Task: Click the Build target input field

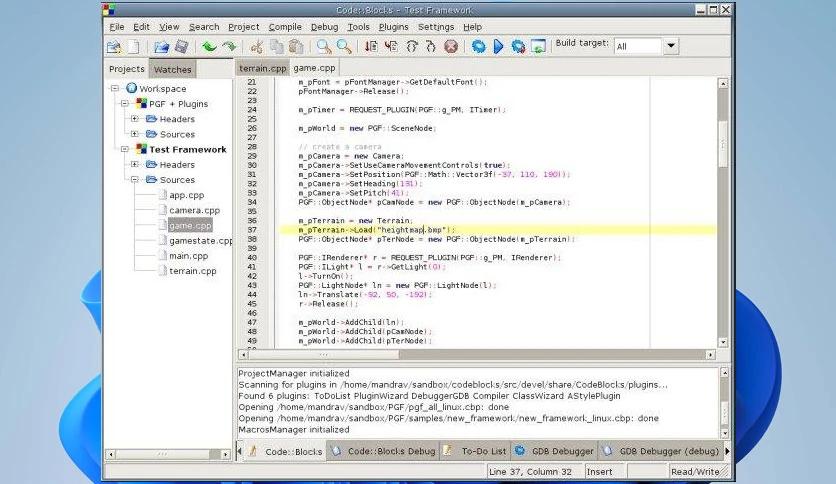Action: tap(638, 46)
